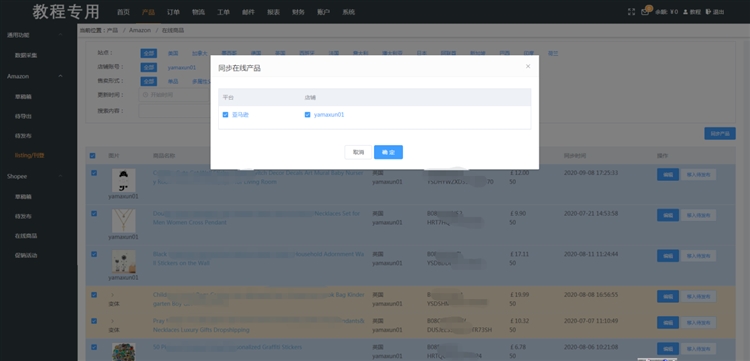Filter 售卖形式 by 单品
This screenshot has height=361, width=750.
(173, 81)
